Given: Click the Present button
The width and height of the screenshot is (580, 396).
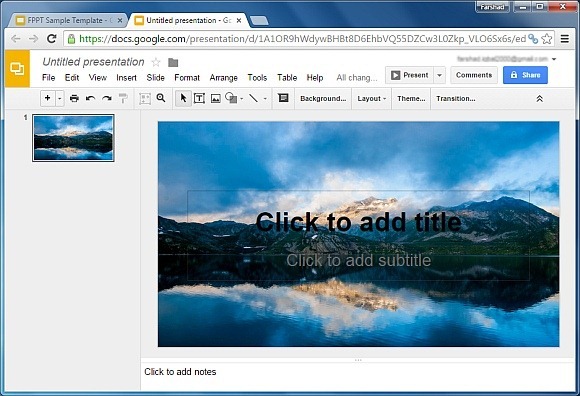Looking at the screenshot, I should [409, 75].
